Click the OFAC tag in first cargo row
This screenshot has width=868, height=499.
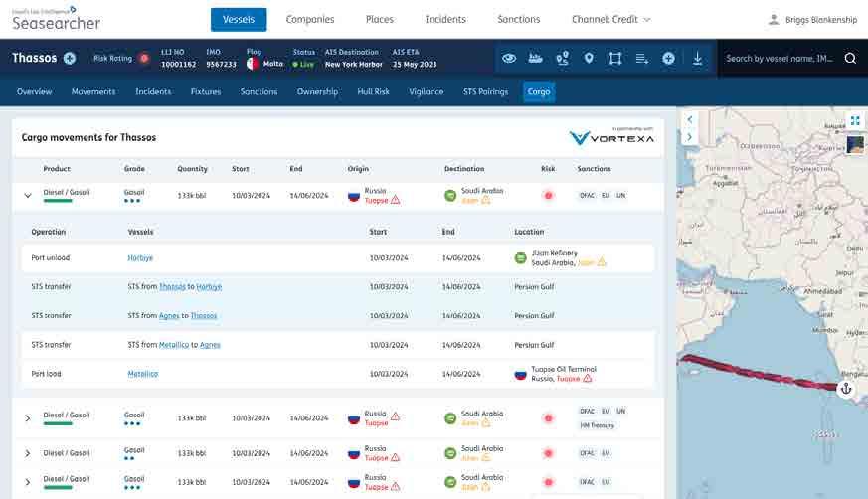point(587,195)
